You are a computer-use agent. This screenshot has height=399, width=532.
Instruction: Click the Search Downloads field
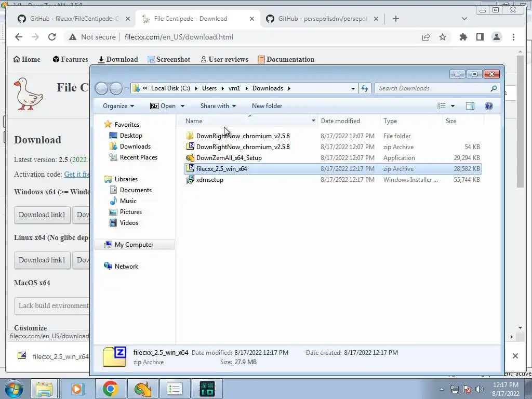point(437,88)
